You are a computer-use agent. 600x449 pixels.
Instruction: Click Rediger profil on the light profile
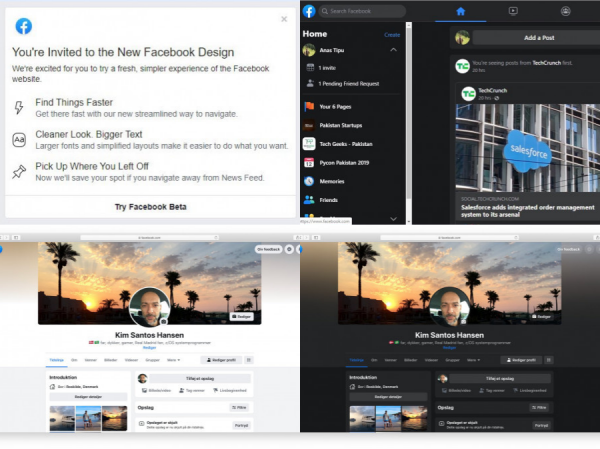(221, 360)
